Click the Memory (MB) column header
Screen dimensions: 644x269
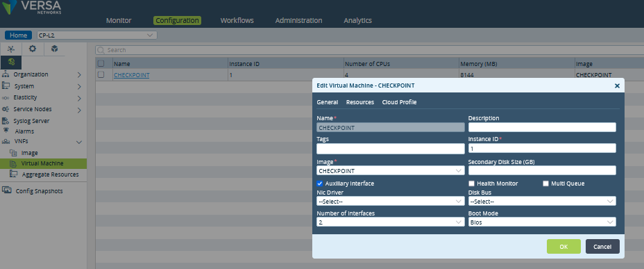pos(478,64)
